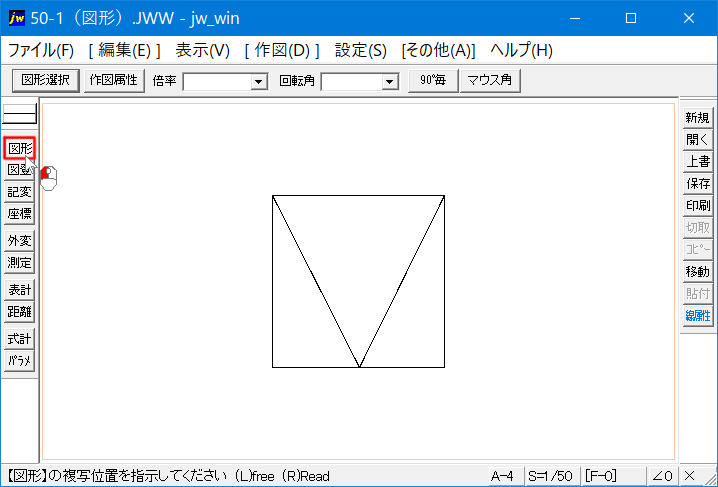The width and height of the screenshot is (718, 487).
Task: Click 保存 to save as
Action: pos(697,184)
